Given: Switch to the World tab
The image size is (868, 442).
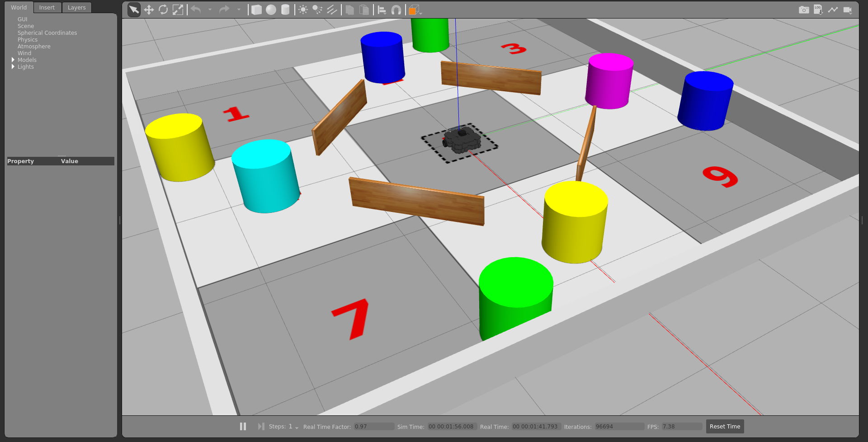Looking at the screenshot, I should [x=19, y=7].
